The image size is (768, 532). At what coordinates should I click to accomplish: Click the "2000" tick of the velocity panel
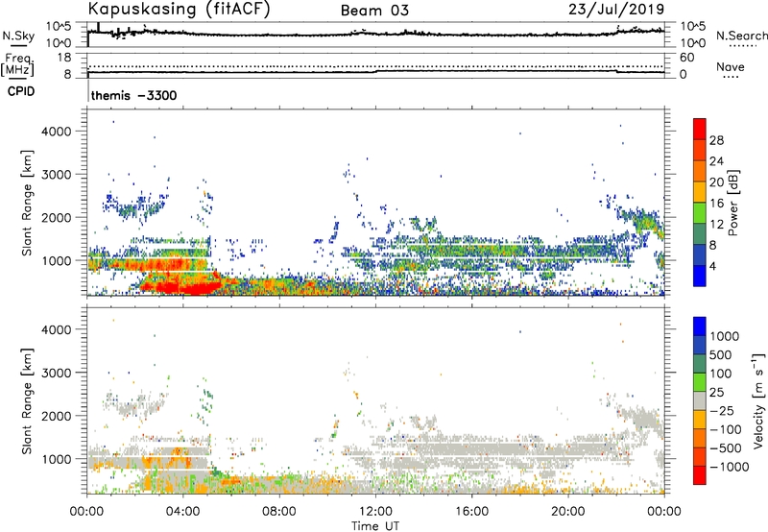[x=57, y=416]
